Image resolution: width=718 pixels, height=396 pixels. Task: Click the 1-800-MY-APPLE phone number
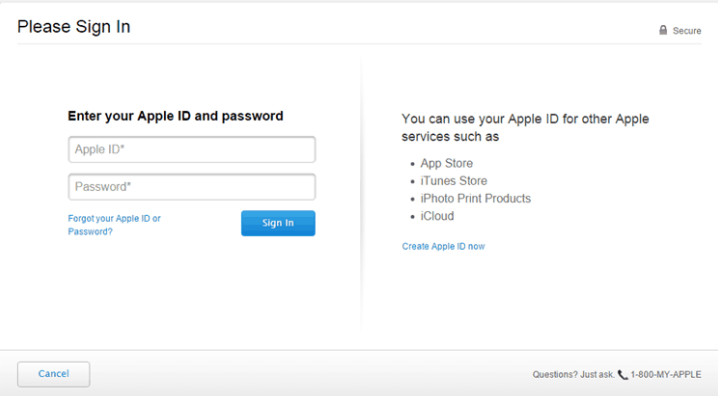click(665, 374)
